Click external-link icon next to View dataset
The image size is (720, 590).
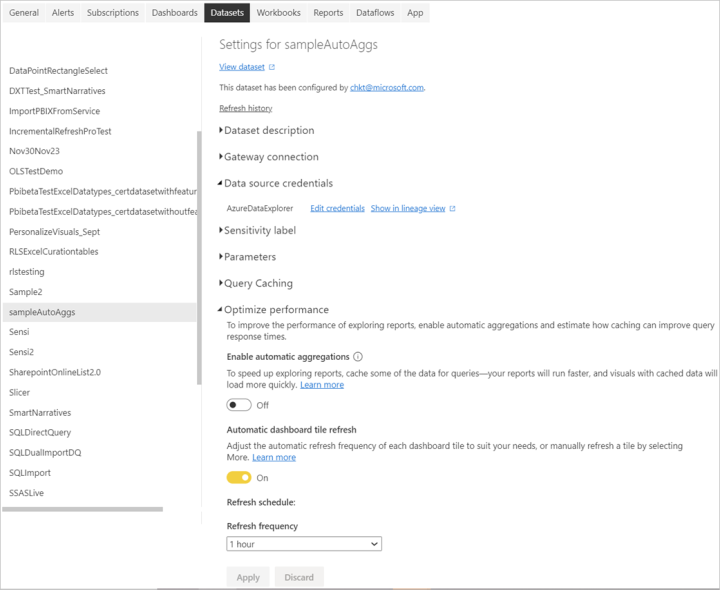coord(272,67)
